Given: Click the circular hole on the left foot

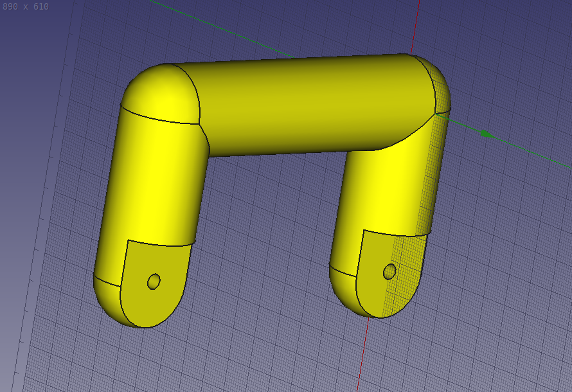Looking at the screenshot, I should [153, 281].
